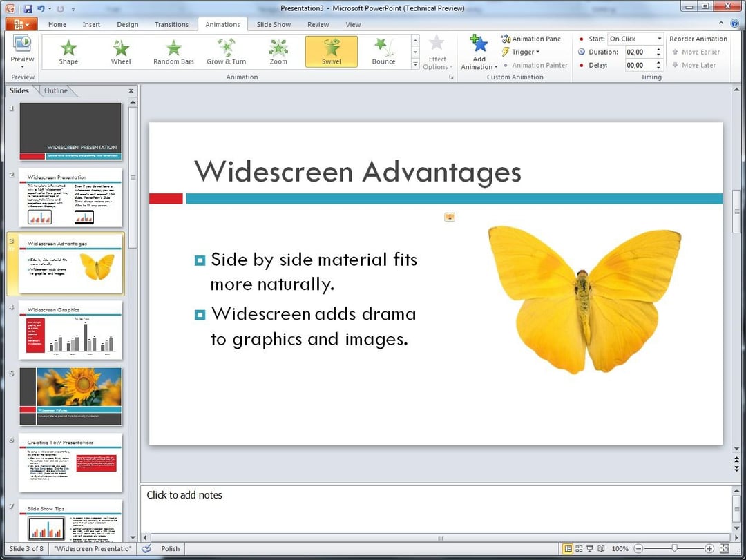Open the Start animation dropdown
The height and width of the screenshot is (560, 746).
659,39
